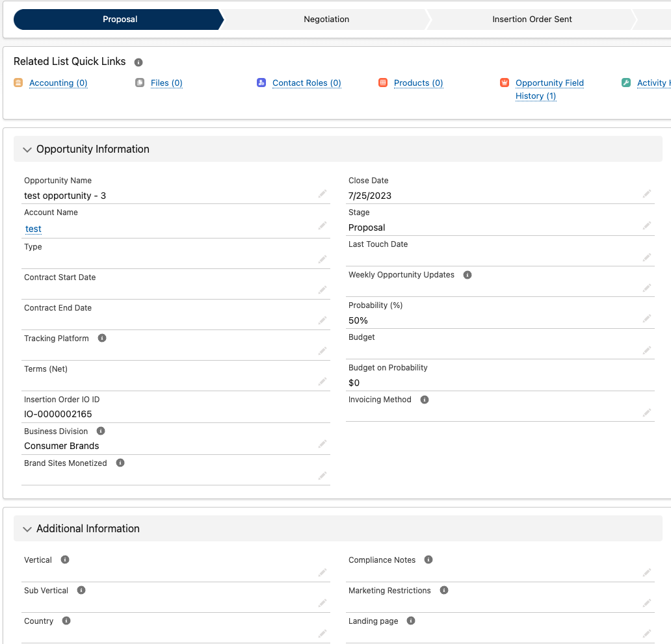Select the Negotiation stage
This screenshot has height=644, width=671.
tap(326, 19)
